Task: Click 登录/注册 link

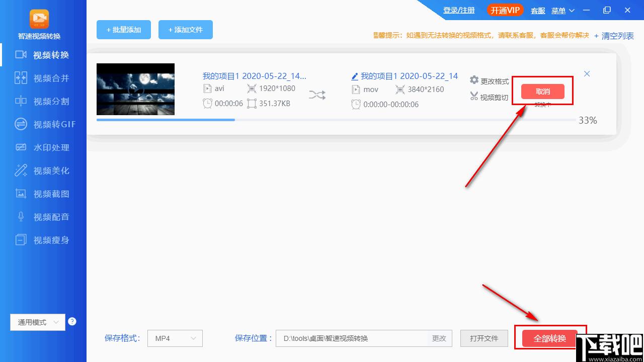Action: click(x=459, y=10)
